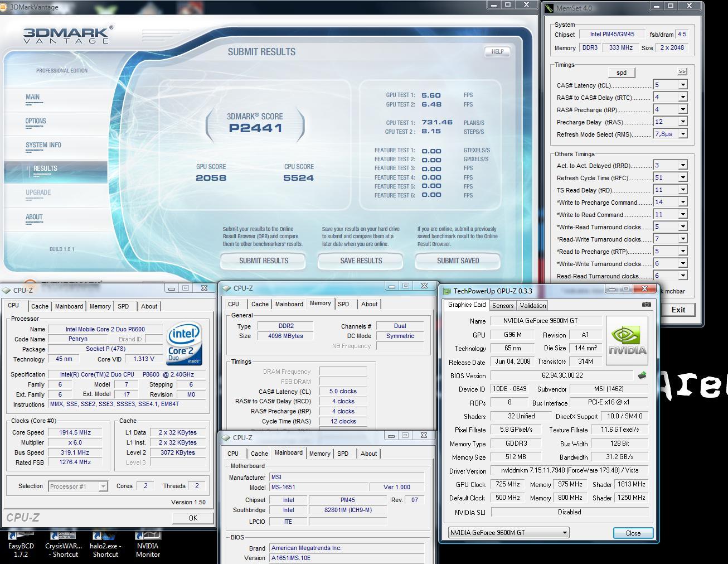Image resolution: width=728 pixels, height=564 pixels.
Task: Open TS Read Delay (tRD) dropdown
Action: pyautogui.click(x=683, y=190)
